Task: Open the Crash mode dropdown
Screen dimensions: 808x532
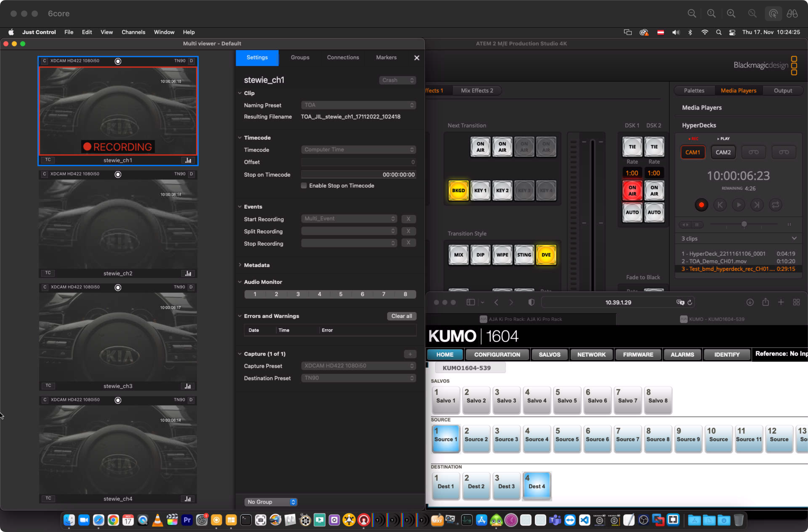Action: (397, 80)
